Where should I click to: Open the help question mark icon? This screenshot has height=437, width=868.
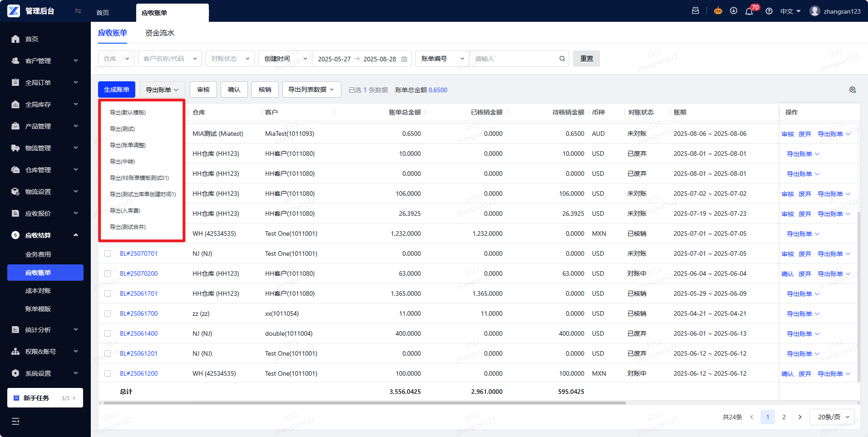[x=769, y=11]
